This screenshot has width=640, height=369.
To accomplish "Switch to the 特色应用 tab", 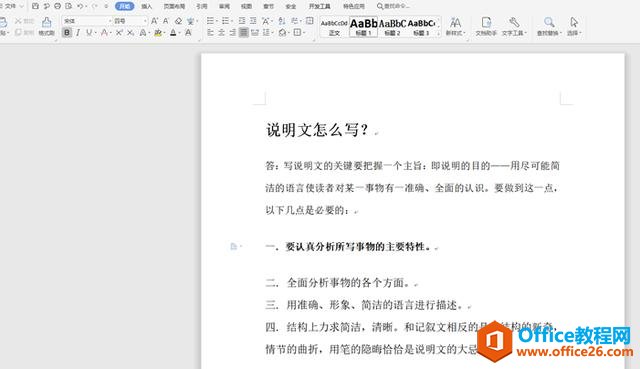I will (354, 6).
